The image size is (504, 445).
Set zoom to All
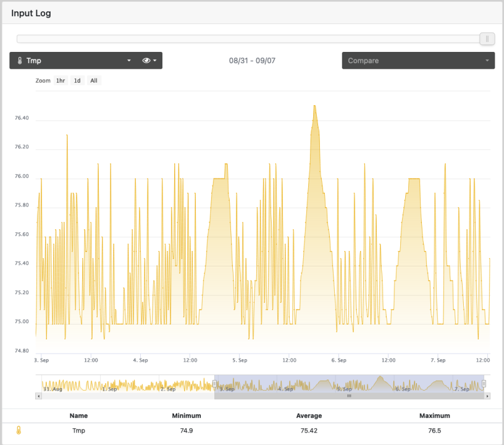[x=94, y=81]
